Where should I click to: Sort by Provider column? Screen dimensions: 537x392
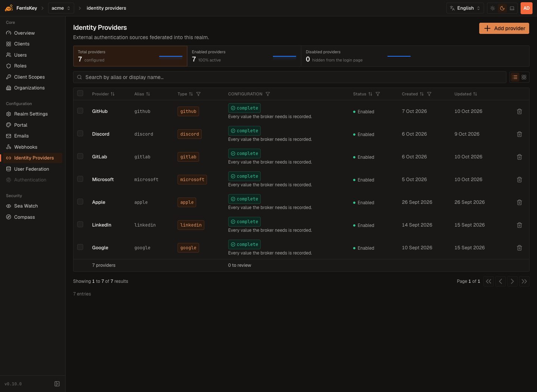[103, 94]
